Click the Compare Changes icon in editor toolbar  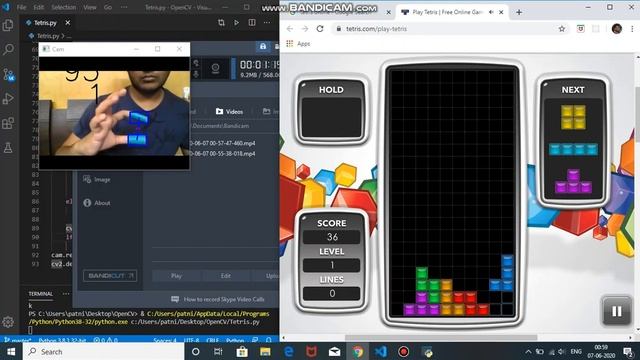point(221,22)
